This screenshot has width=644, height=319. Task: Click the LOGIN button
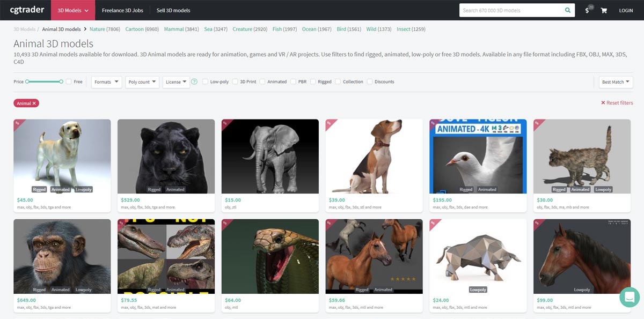[x=626, y=10]
